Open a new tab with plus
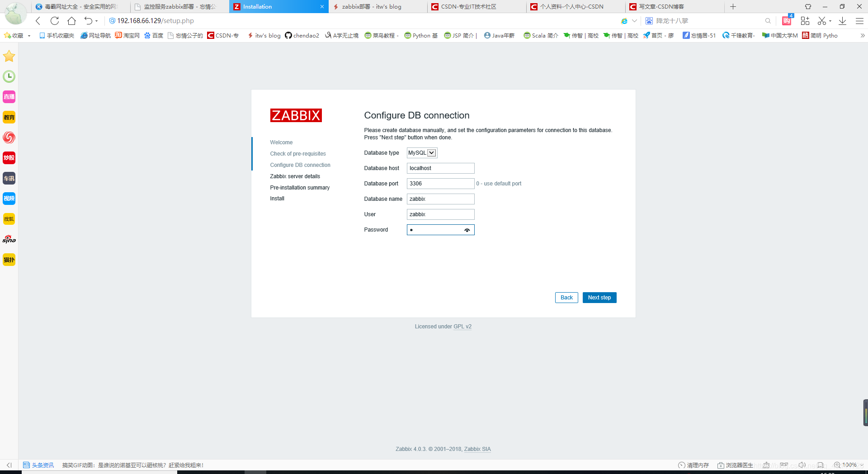The image size is (868, 474). click(x=733, y=7)
